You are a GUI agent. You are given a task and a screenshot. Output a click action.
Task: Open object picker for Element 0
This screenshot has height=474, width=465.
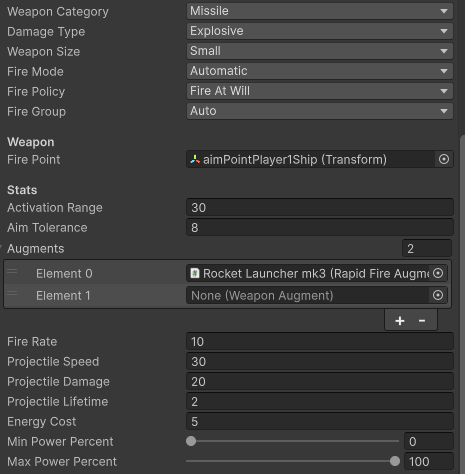(438, 273)
